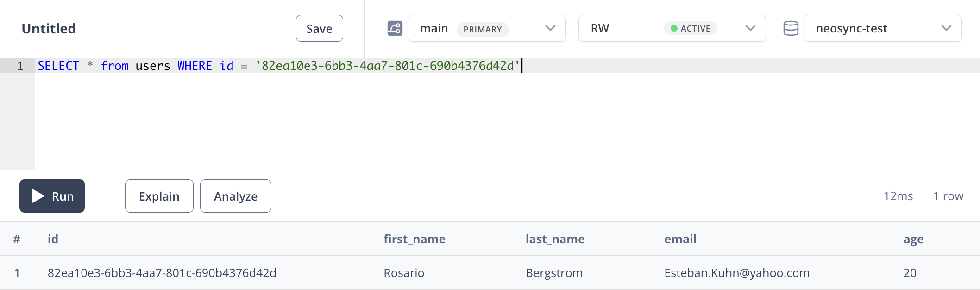The image size is (980, 290).
Task: Click the database cylinder icon
Action: point(791,28)
